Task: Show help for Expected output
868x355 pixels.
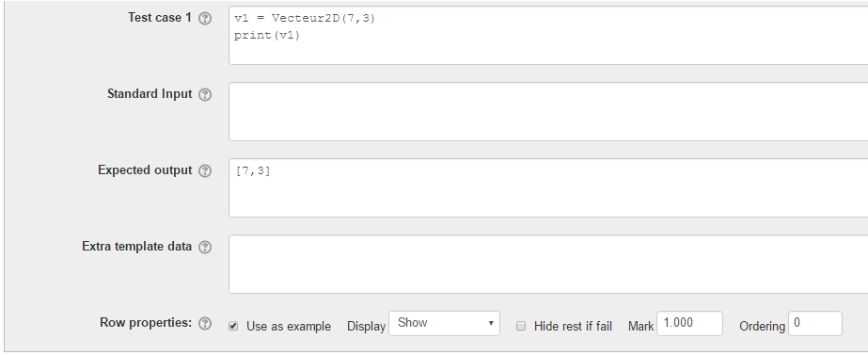Action: [x=205, y=170]
